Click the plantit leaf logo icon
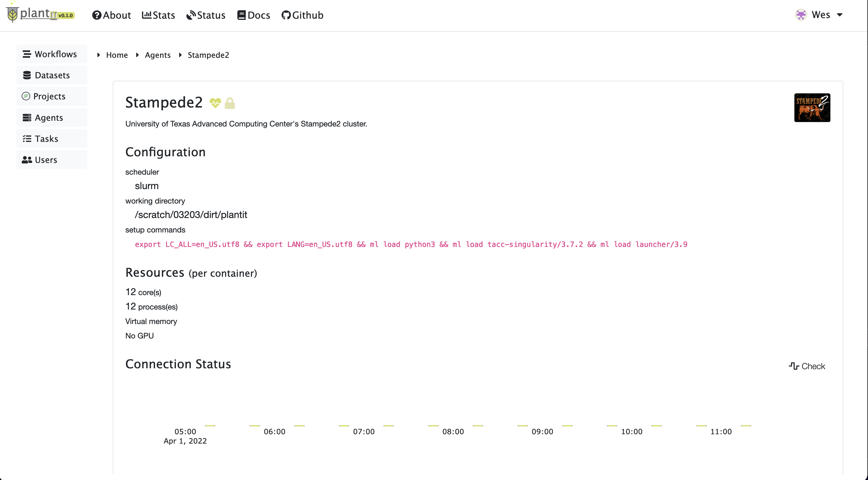Image resolution: width=868 pixels, height=480 pixels. click(x=12, y=14)
